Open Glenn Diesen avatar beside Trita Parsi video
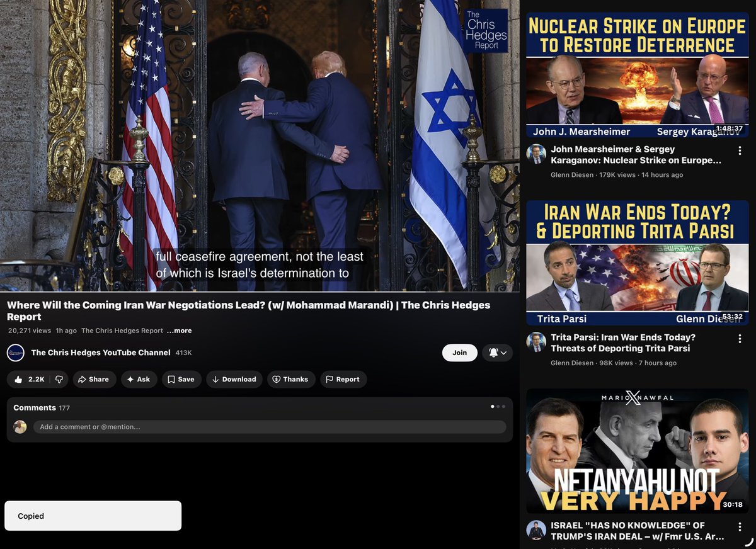Image resolution: width=756 pixels, height=549 pixels. [536, 341]
